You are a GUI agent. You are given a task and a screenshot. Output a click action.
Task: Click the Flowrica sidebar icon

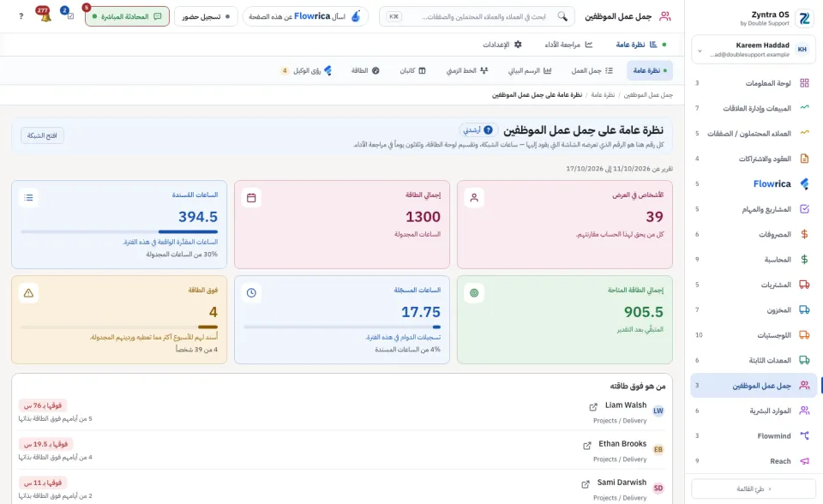[x=804, y=183]
